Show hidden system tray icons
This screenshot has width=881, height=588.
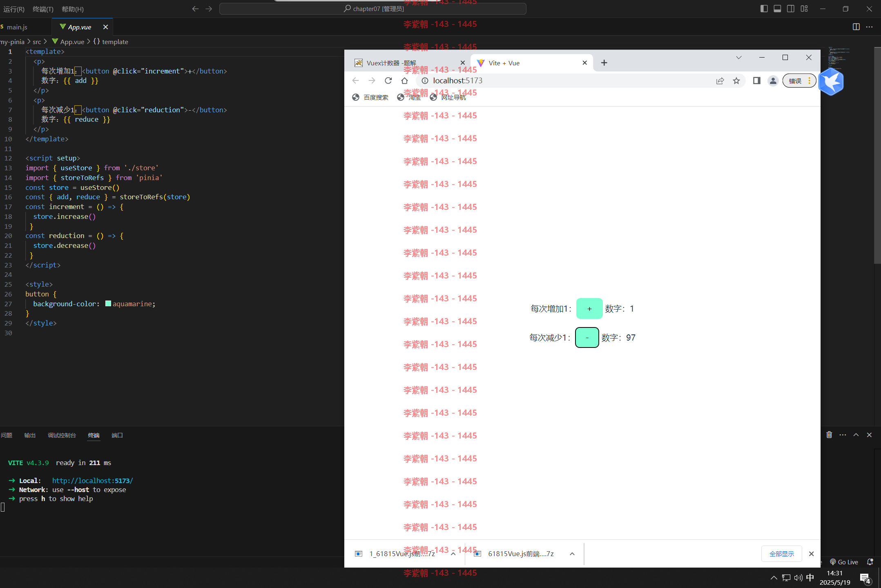(774, 577)
